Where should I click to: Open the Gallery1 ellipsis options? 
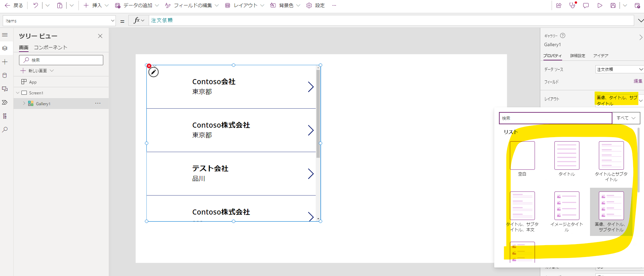pos(98,103)
